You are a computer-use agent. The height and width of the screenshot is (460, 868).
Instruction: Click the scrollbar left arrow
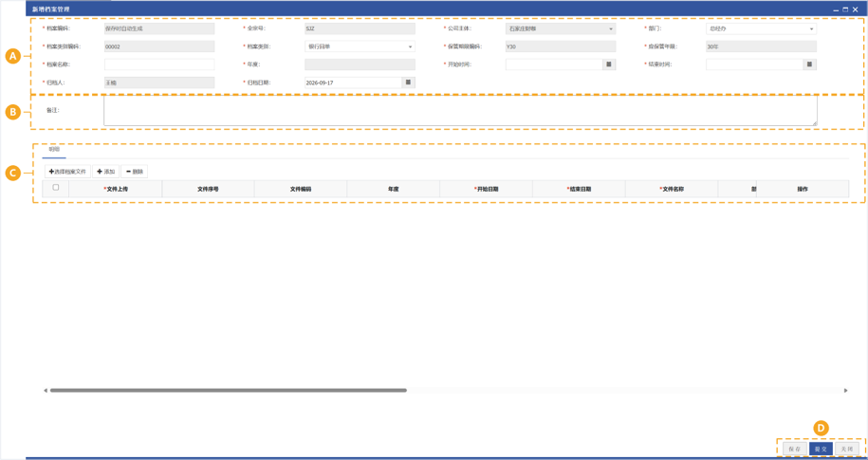(46, 390)
